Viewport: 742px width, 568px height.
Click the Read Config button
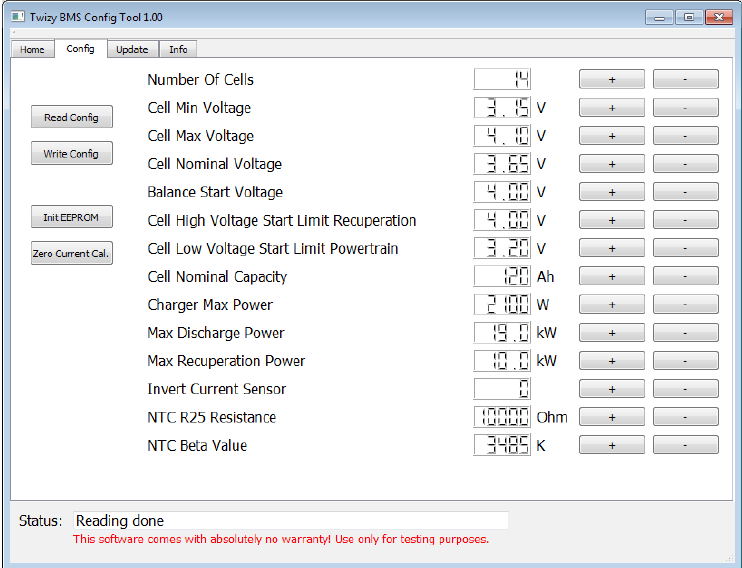point(71,117)
